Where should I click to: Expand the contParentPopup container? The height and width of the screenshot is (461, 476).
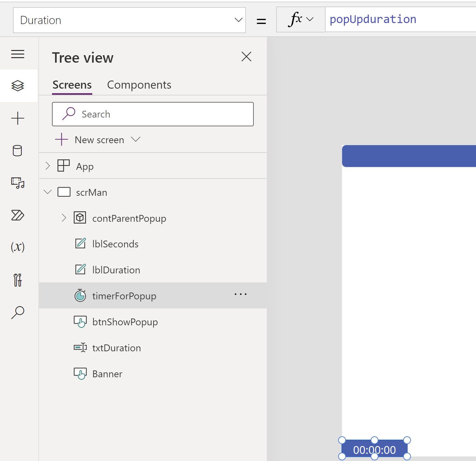[64, 218]
